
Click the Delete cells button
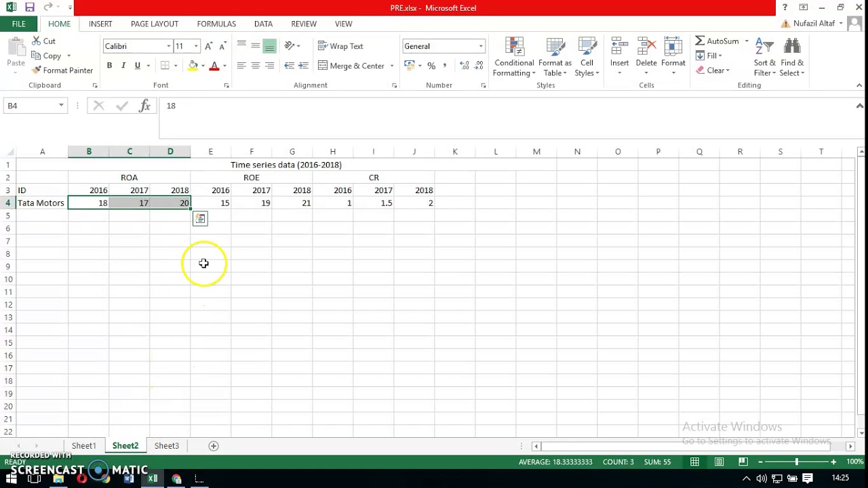646,58
